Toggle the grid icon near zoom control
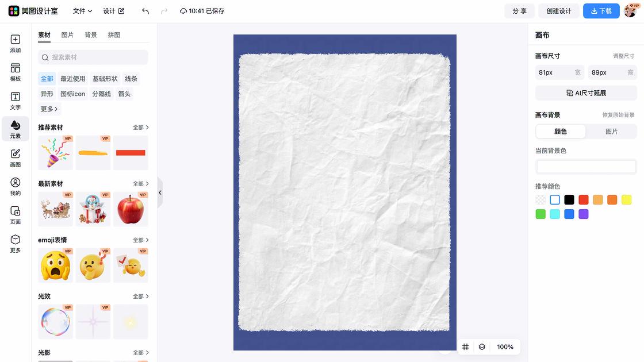644x362 pixels. click(465, 347)
